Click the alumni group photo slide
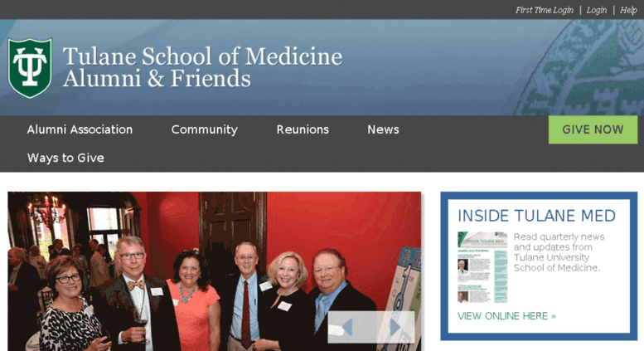Viewport: 644px width, 351px height. coord(215,271)
